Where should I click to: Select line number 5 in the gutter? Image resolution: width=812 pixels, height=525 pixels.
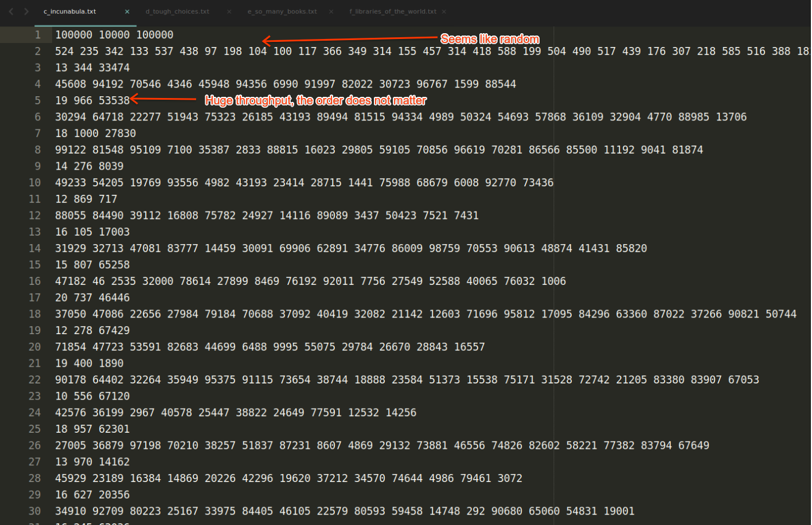[37, 100]
